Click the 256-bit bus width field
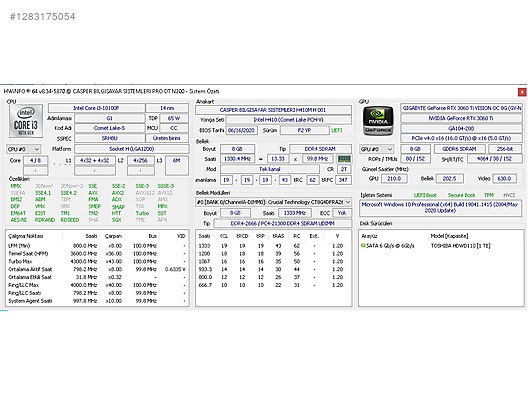This screenshot has height=396, width=528. click(x=505, y=149)
